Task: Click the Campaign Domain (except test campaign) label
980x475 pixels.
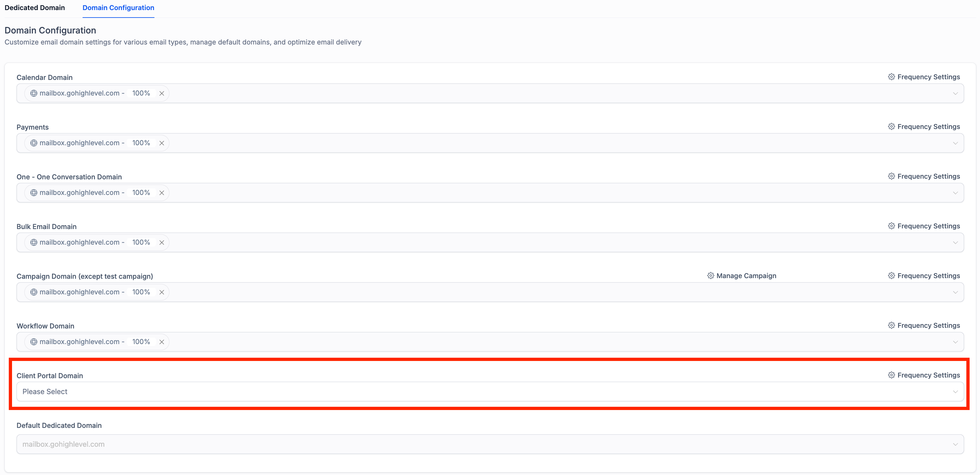Action: pos(85,276)
